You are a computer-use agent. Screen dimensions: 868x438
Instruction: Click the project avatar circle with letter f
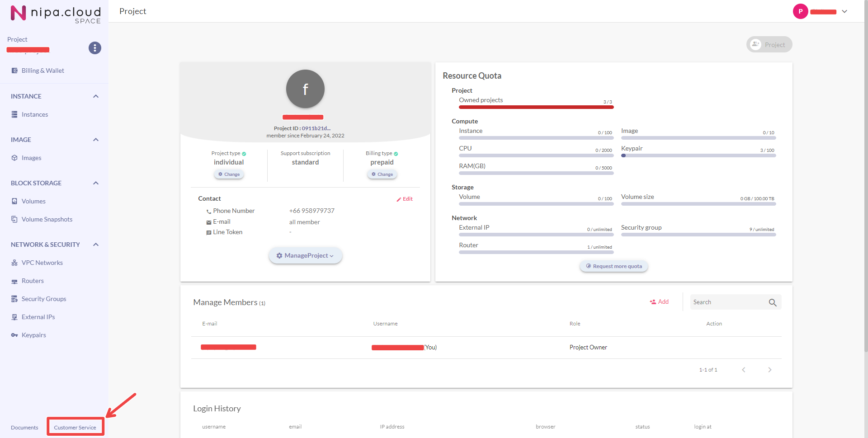tap(305, 89)
